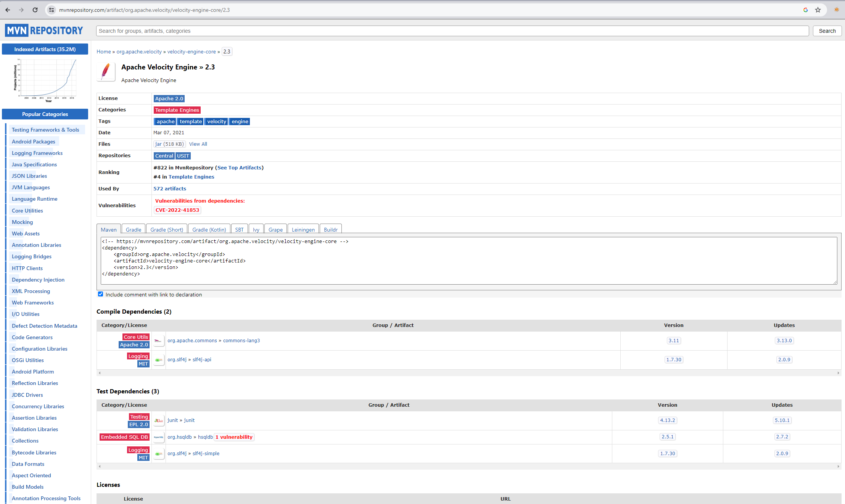Click the hsqldb artifact icon
This screenshot has height=504, width=845.
[x=159, y=437]
